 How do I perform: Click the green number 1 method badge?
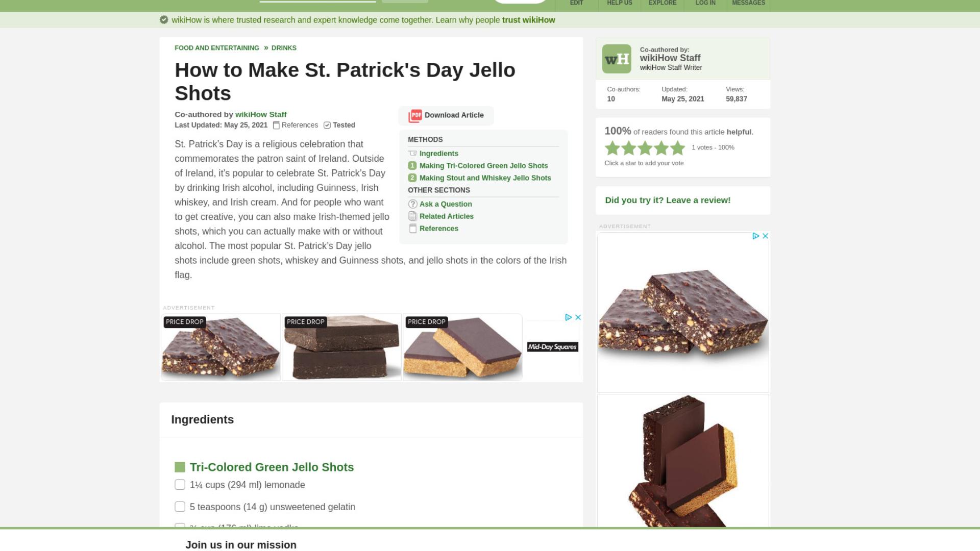click(x=412, y=166)
